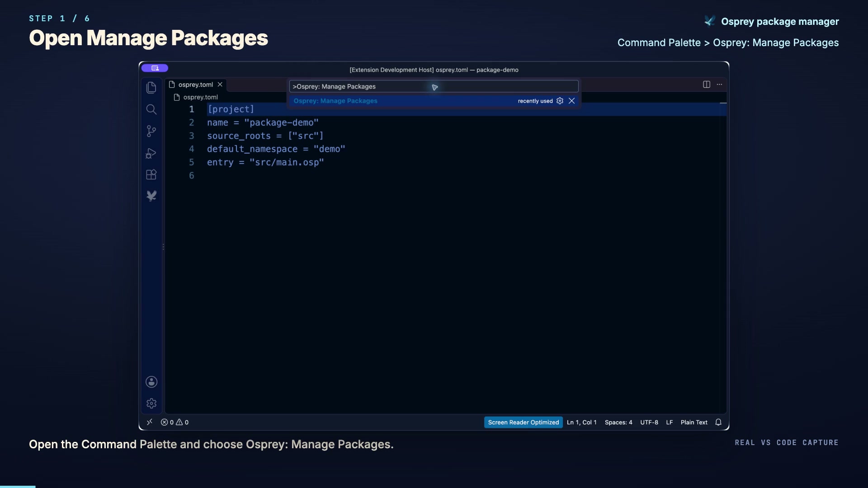Open Ln 1, Col 1 go-to-line

582,422
